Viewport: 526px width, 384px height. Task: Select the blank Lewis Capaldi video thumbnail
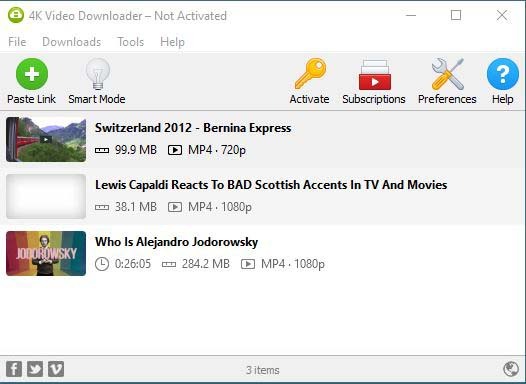coord(46,196)
